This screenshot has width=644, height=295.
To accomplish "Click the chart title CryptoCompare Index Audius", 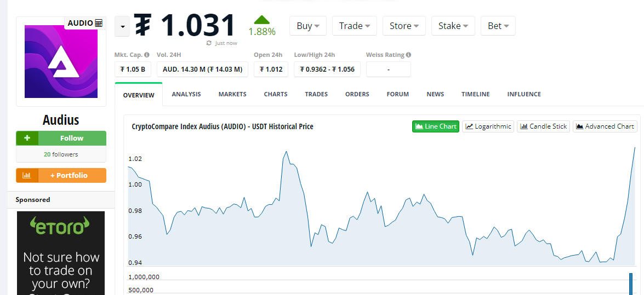I will click(x=223, y=126).
